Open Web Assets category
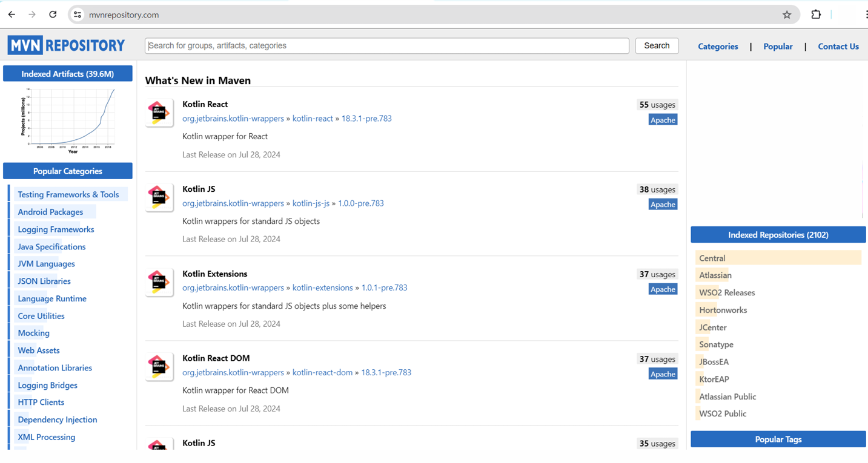Viewport: 868px width, 463px height. 39,350
